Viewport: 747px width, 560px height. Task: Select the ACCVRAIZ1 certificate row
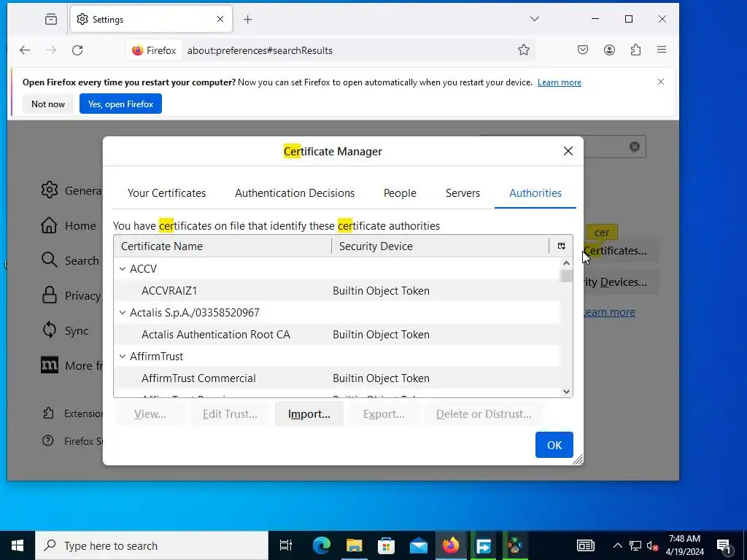337,290
